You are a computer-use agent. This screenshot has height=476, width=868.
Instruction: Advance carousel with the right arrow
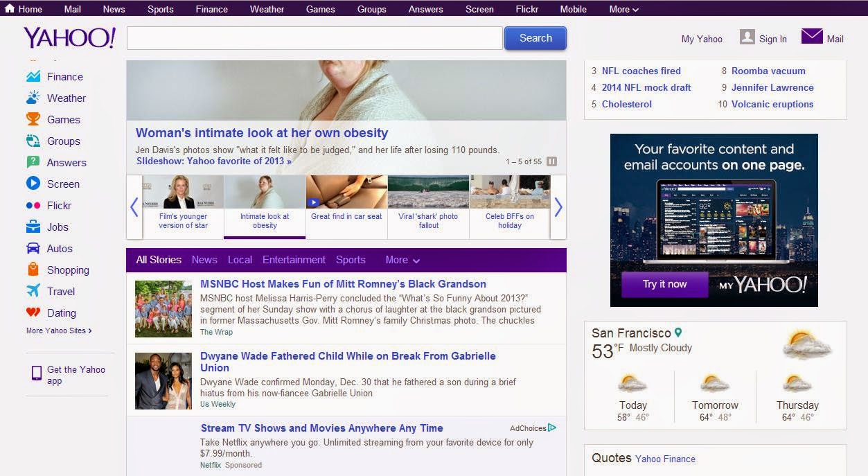pyautogui.click(x=558, y=206)
